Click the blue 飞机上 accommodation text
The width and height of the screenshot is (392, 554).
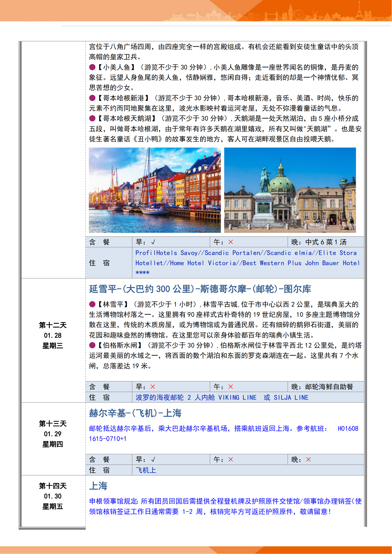coord(146,470)
